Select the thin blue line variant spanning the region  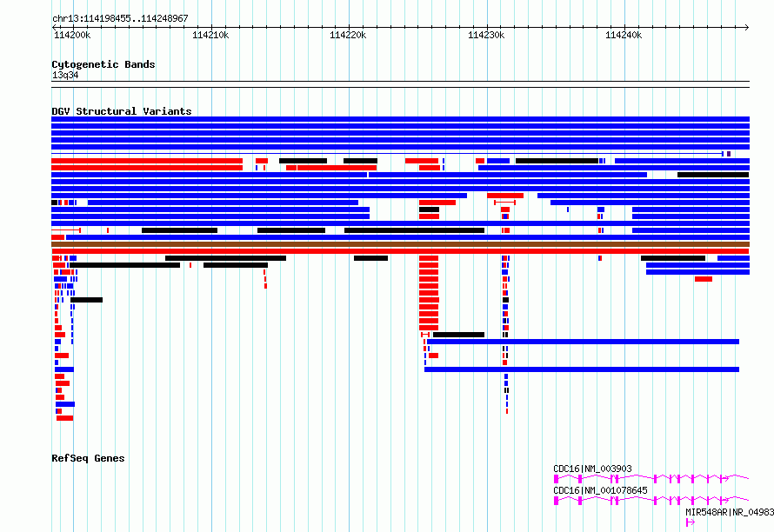coord(387,154)
